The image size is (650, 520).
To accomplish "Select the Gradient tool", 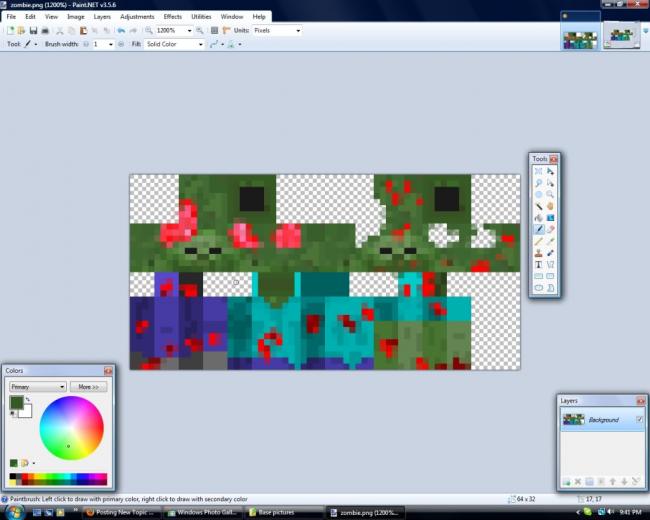I will pyautogui.click(x=550, y=218).
